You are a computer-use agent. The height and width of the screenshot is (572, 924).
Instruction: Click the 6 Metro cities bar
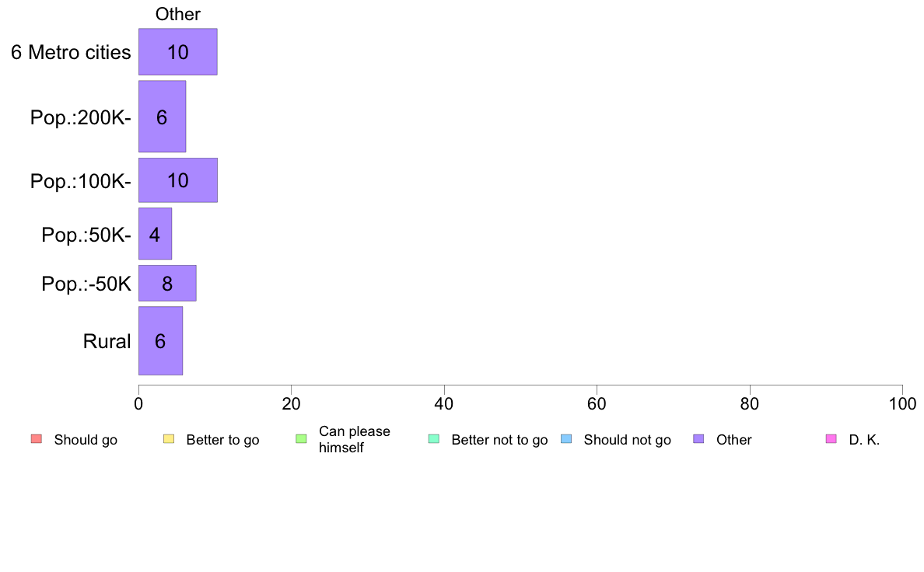(178, 52)
